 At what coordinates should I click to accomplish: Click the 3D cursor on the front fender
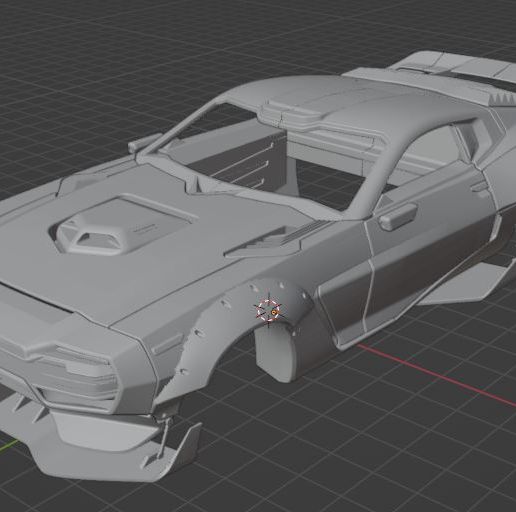269,310
